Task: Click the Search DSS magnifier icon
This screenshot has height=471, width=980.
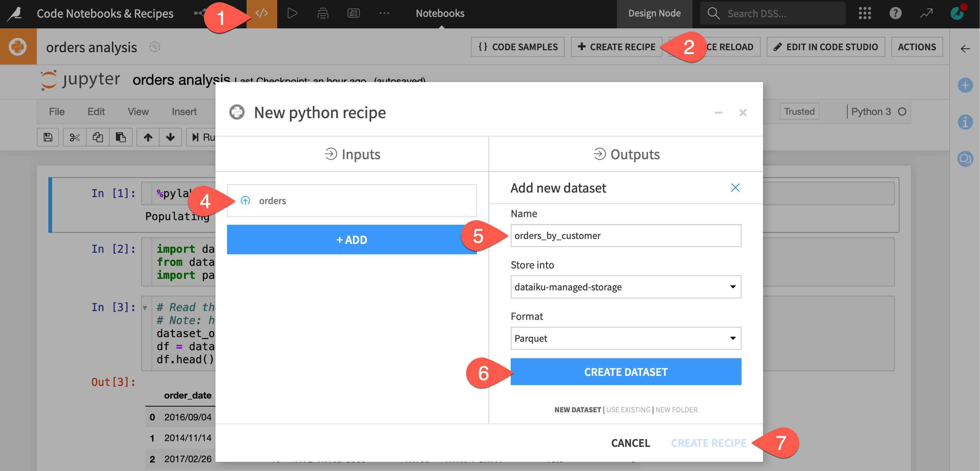Action: coord(713,13)
